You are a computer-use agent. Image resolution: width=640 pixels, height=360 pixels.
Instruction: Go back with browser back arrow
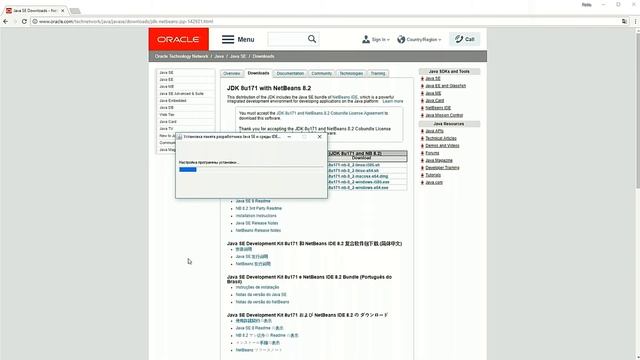(5, 21)
